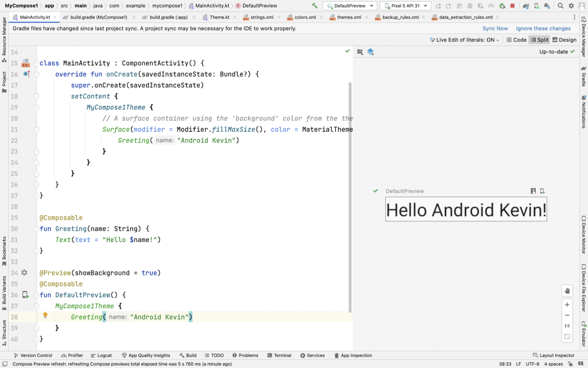Open SDK Manager toolbar icon

[547, 6]
